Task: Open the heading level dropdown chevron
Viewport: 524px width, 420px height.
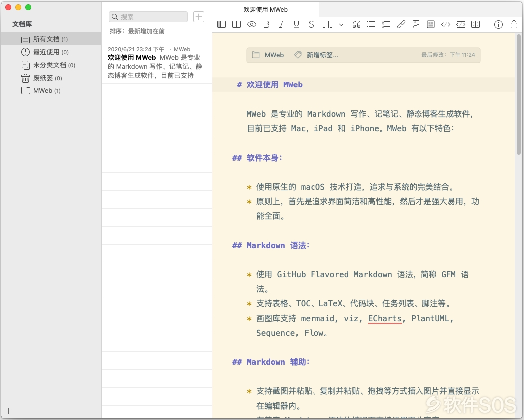Action: 341,25
